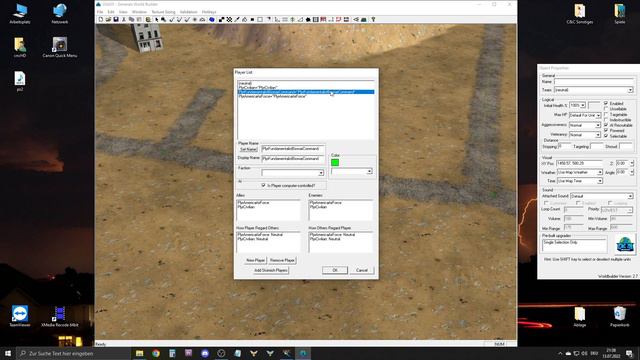The image size is (640, 360).
Task: Select the blue blob water tool icon
Action: point(211,19)
